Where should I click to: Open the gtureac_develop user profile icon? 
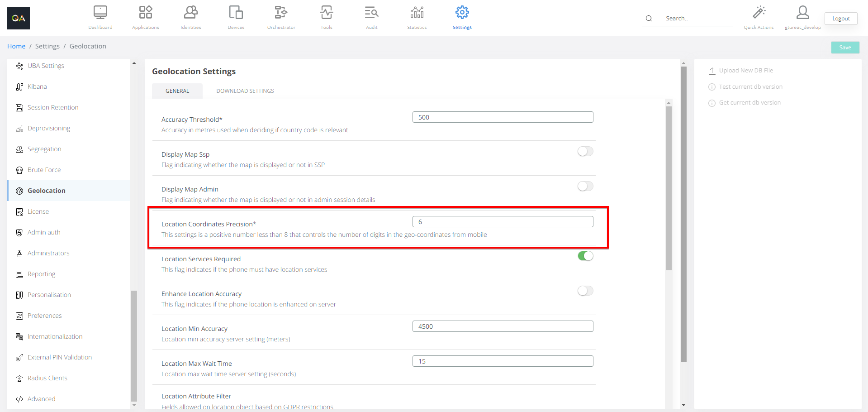tap(802, 13)
